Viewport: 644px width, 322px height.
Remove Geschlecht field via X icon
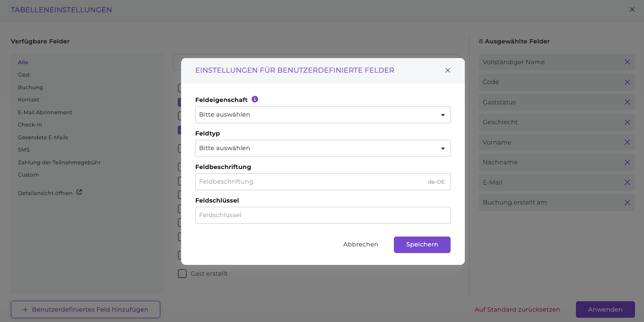coord(627,122)
